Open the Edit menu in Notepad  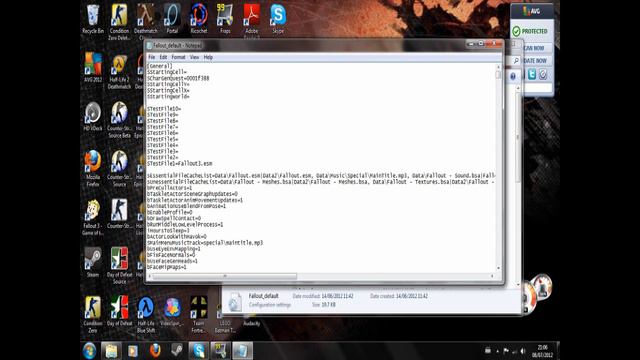163,57
